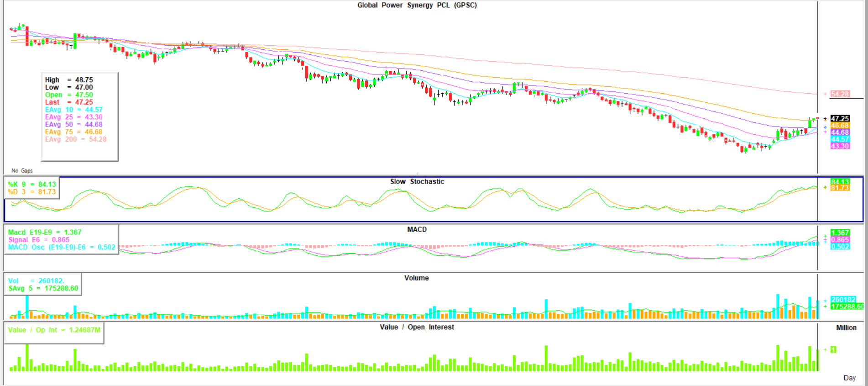This screenshot has width=868, height=386.
Task: Click the EAvg 75 = 46.68 legend entry
Action: 74,132
